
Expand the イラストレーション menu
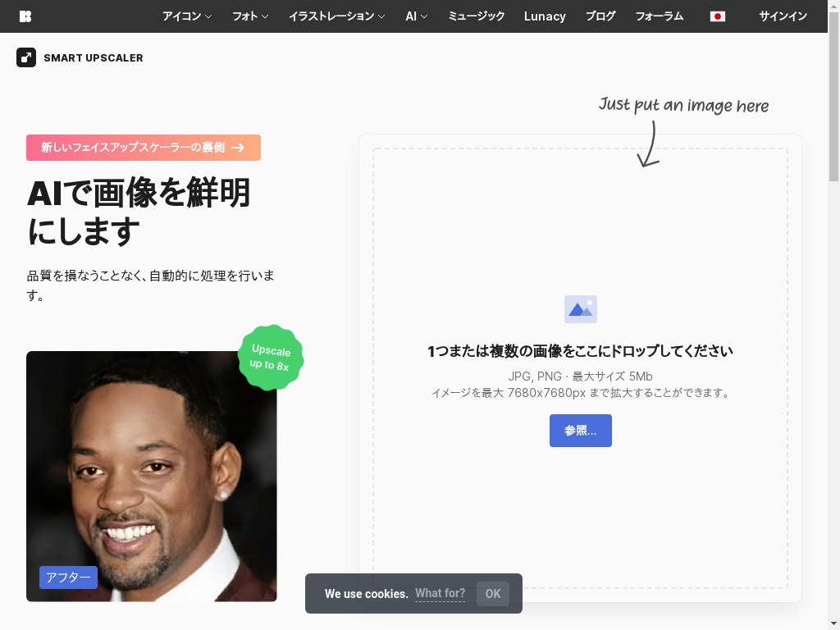pos(336,16)
